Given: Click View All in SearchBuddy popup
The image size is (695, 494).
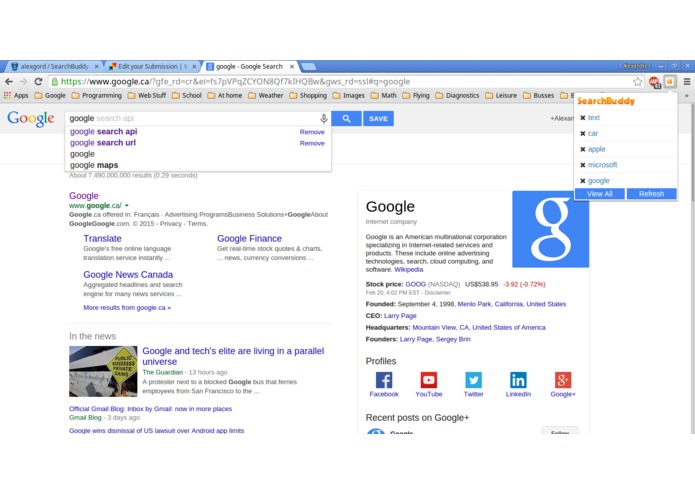Looking at the screenshot, I should 600,194.
